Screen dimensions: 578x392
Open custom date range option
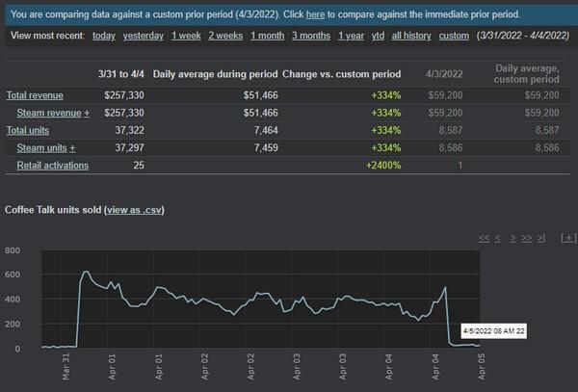(454, 36)
